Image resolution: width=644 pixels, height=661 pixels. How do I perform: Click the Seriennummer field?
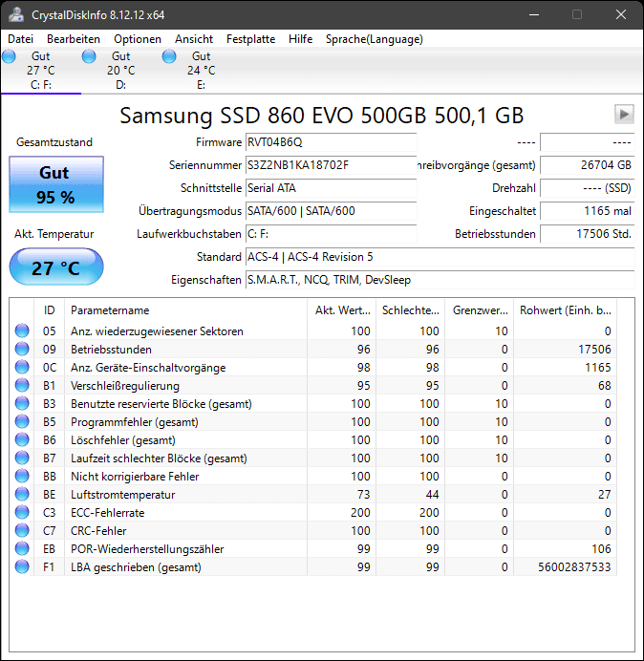331,165
